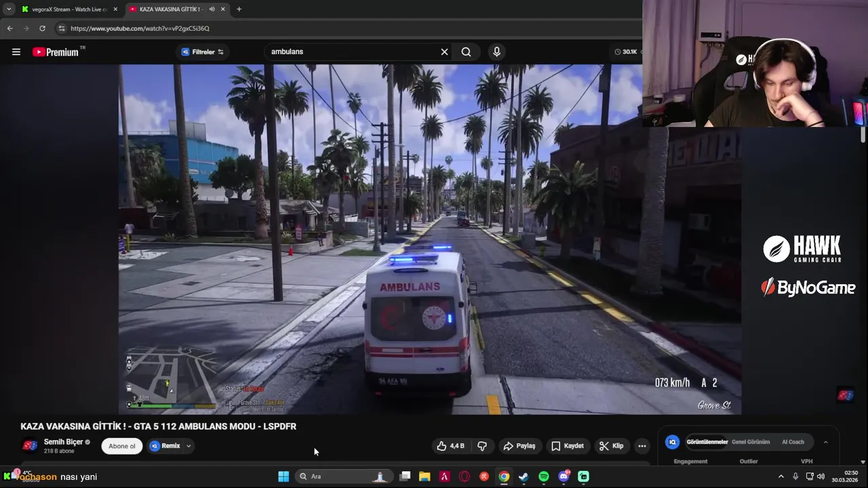Clear the search text with X
Viewport: 868px width, 488px height.
pos(445,52)
